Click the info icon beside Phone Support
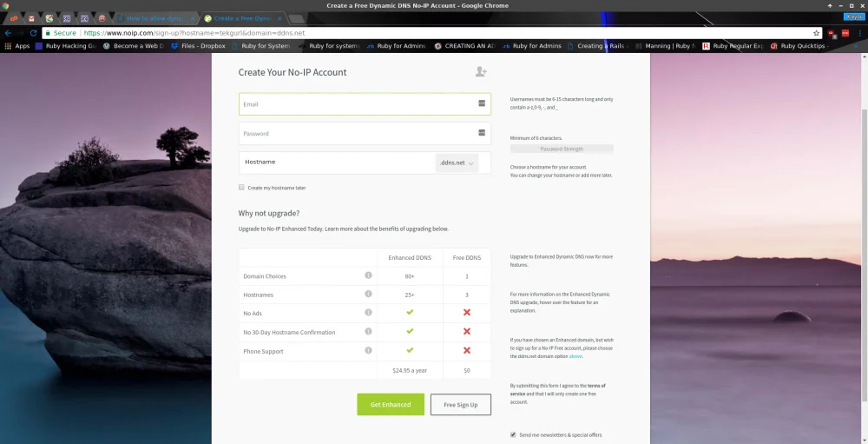This screenshot has height=444, width=868. click(x=368, y=351)
